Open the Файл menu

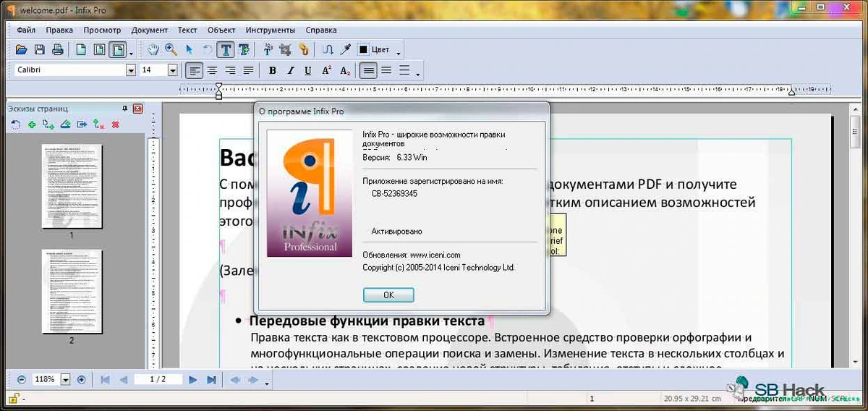(26, 30)
